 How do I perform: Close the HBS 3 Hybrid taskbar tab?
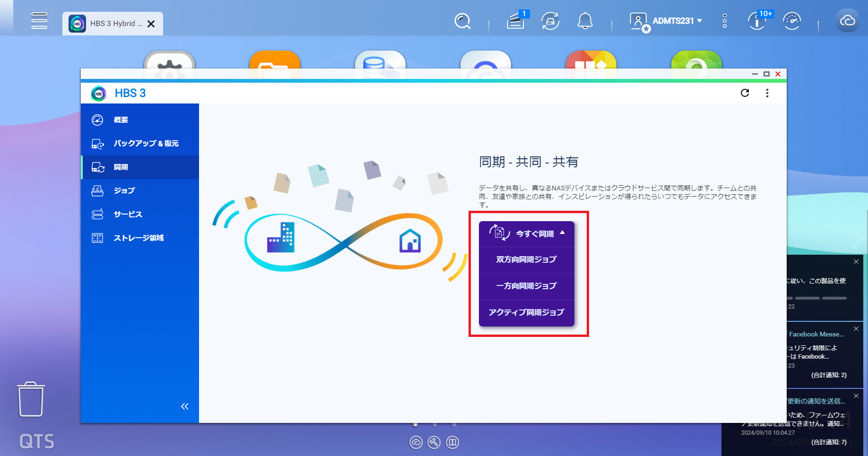151,24
